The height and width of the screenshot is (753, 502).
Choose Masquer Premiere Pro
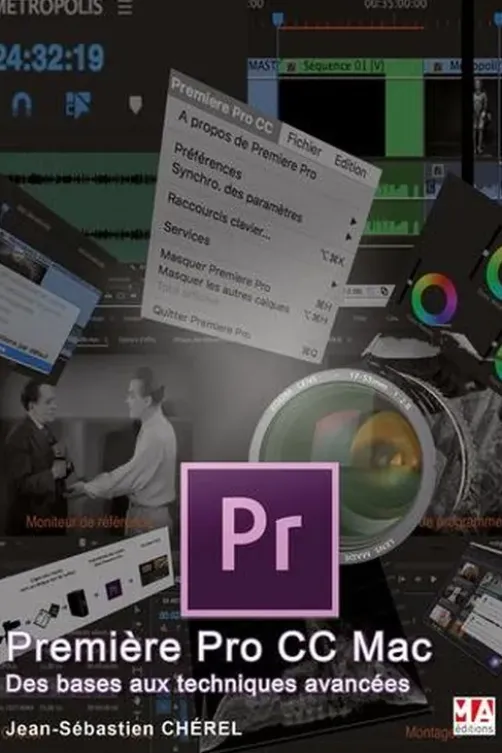pos(215,270)
